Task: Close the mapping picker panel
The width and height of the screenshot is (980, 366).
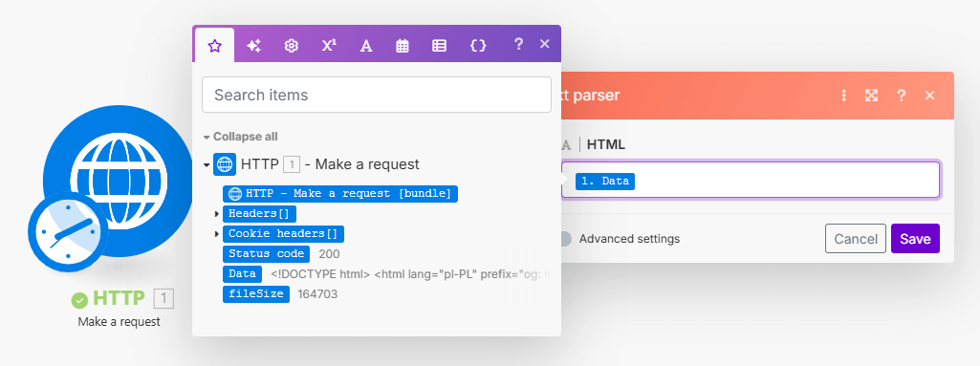Action: [x=544, y=44]
